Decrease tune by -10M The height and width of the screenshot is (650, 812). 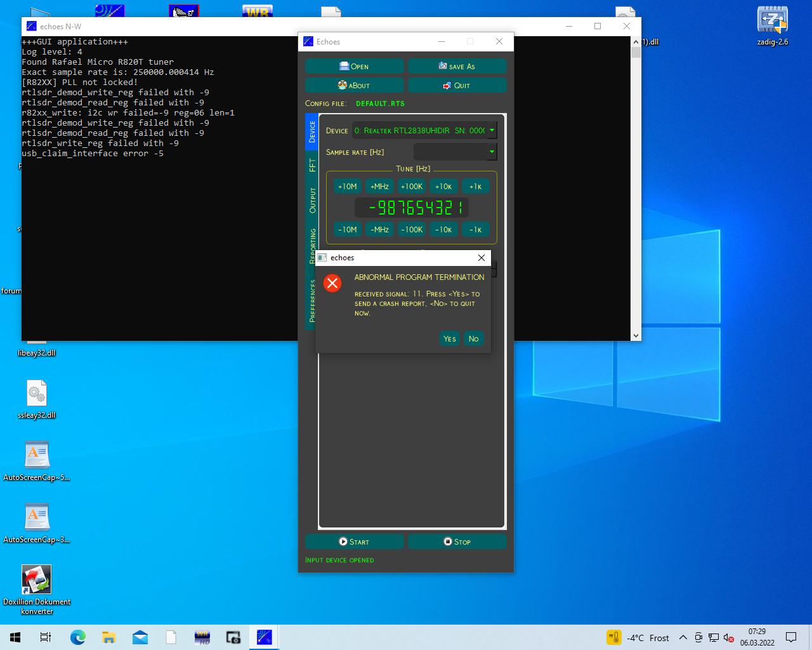pos(348,230)
